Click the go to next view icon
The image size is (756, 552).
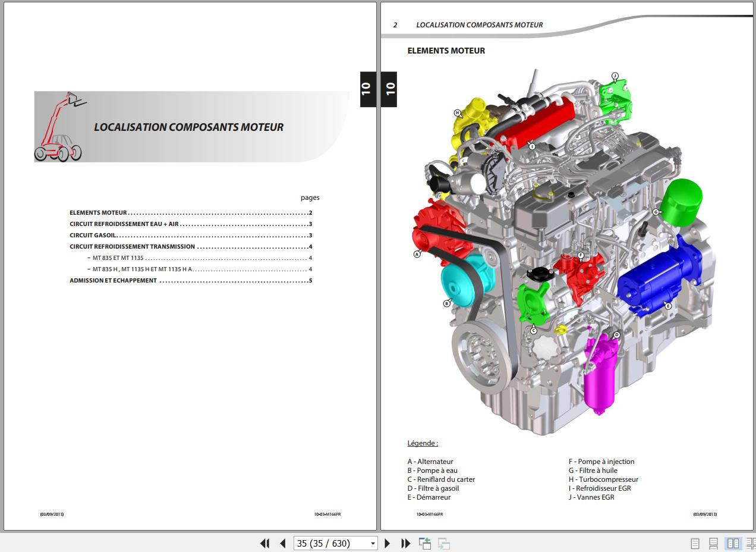[x=443, y=543]
